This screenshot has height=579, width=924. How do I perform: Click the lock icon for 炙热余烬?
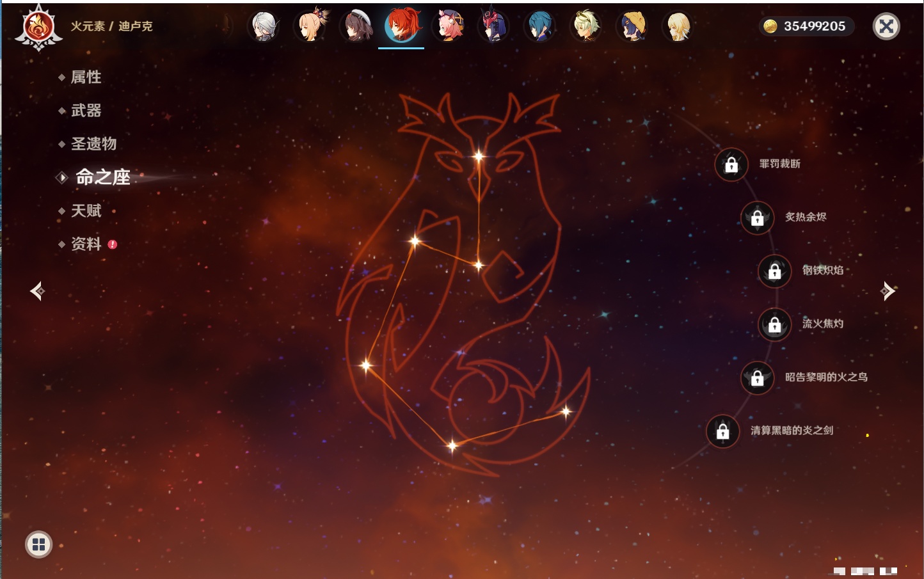point(757,218)
